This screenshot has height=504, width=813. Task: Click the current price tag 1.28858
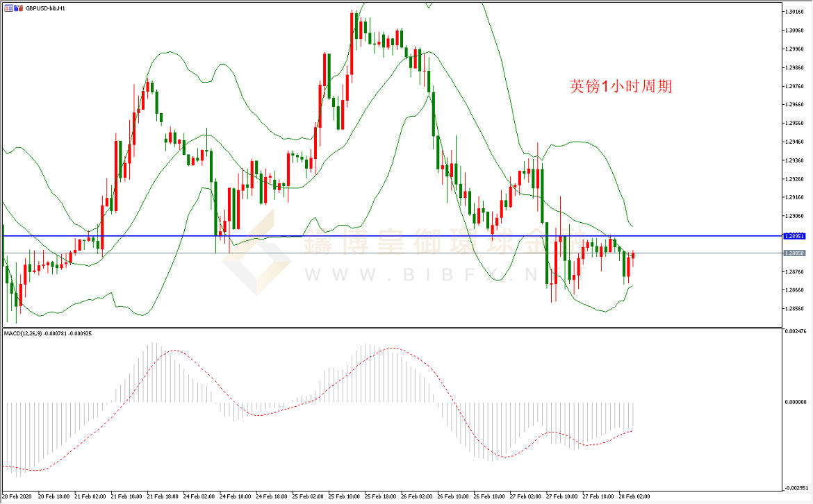click(794, 253)
